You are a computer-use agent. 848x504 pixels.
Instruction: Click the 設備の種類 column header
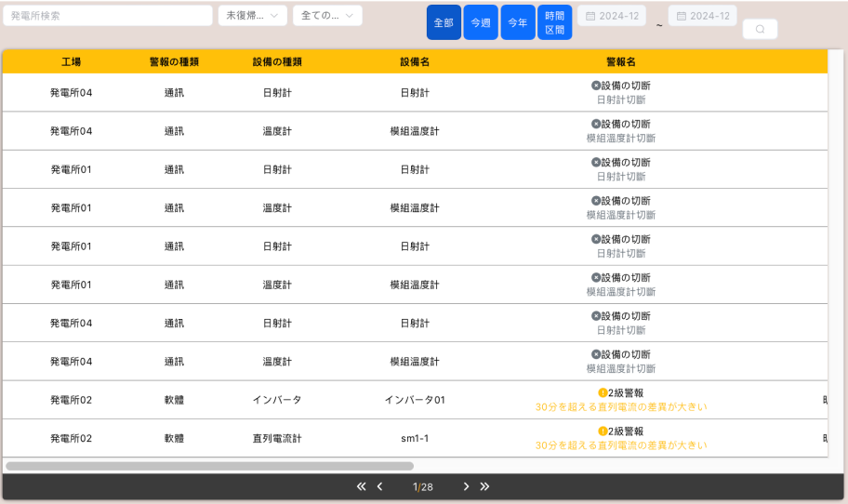click(x=277, y=61)
